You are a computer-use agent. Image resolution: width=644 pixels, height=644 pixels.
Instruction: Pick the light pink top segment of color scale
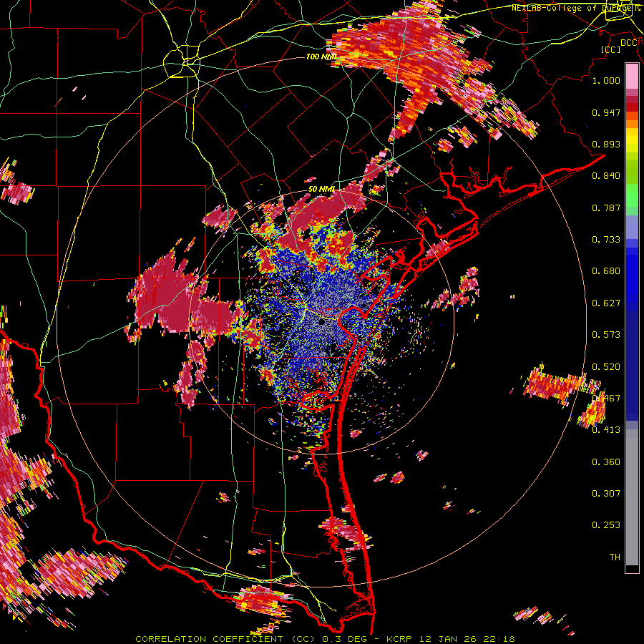coord(632,76)
